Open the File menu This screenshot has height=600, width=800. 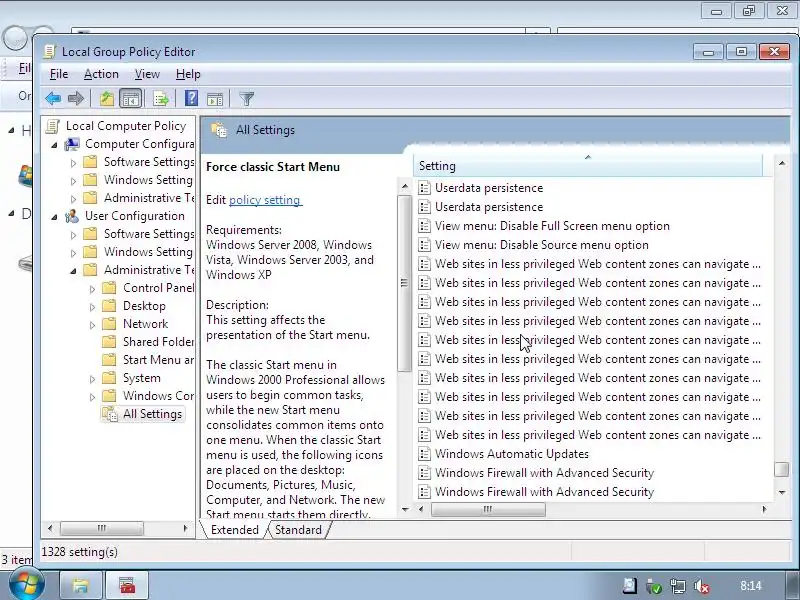[x=59, y=74]
